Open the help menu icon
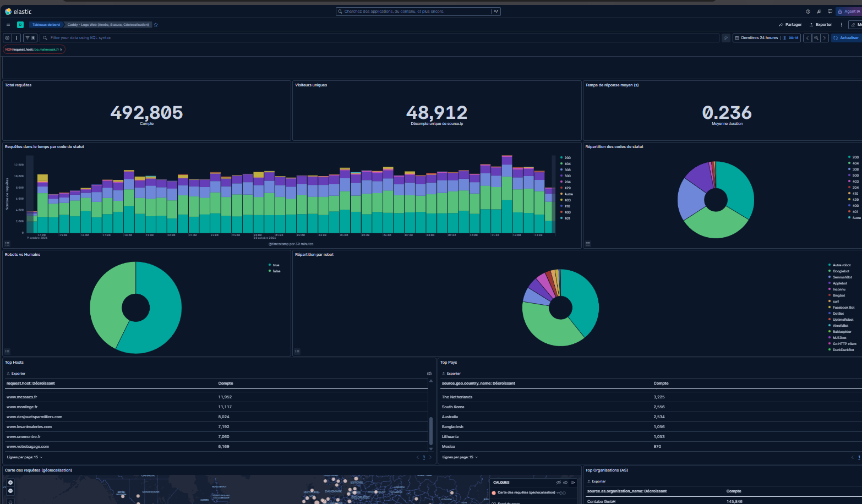Screen dimensions: 862x504 (x=808, y=12)
